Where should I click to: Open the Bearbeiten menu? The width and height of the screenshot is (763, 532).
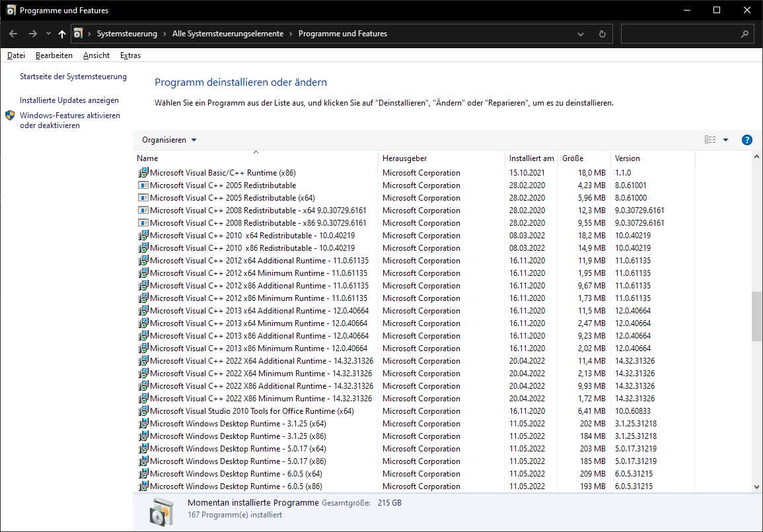point(54,55)
